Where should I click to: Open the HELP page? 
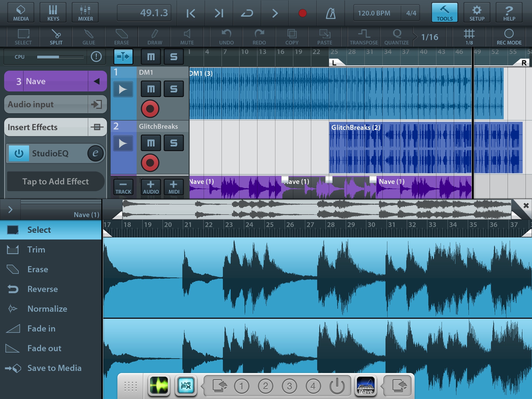(509, 12)
